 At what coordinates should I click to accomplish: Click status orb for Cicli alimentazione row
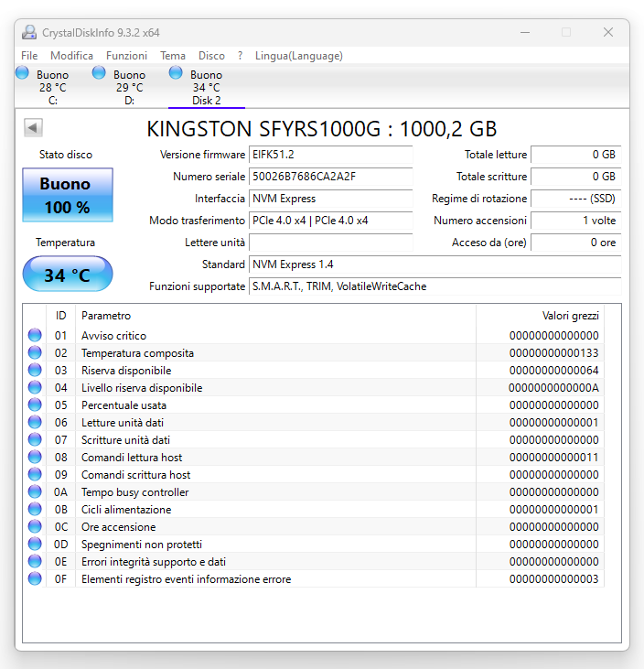pos(35,510)
